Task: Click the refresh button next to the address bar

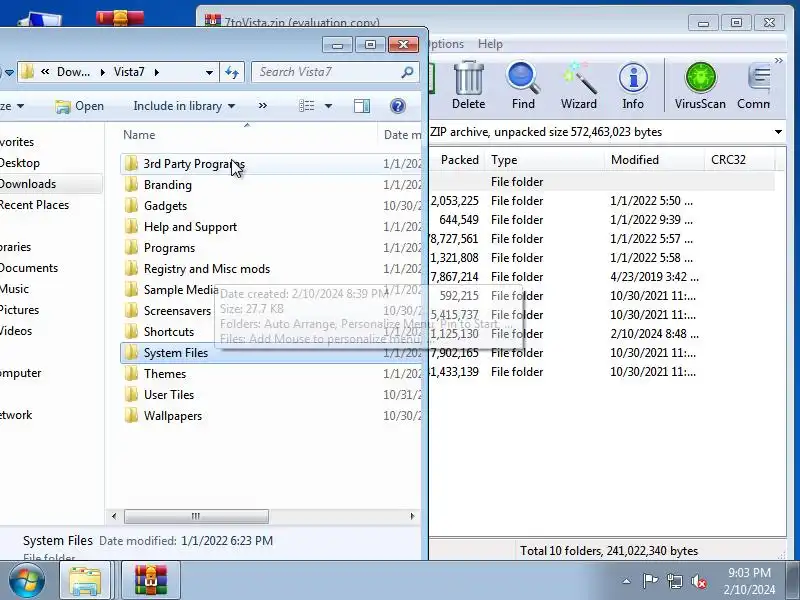Action: click(x=232, y=72)
